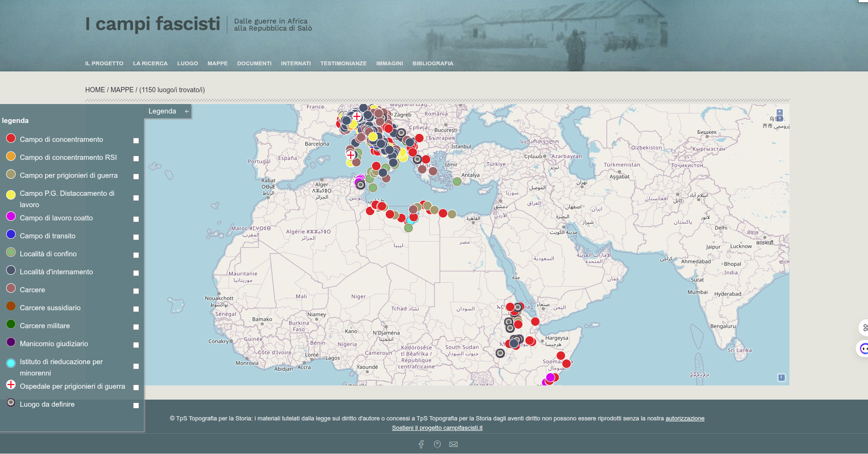Viewport: 868px width, 454px height.
Task: Open the map attribution info button
Action: tap(781, 377)
